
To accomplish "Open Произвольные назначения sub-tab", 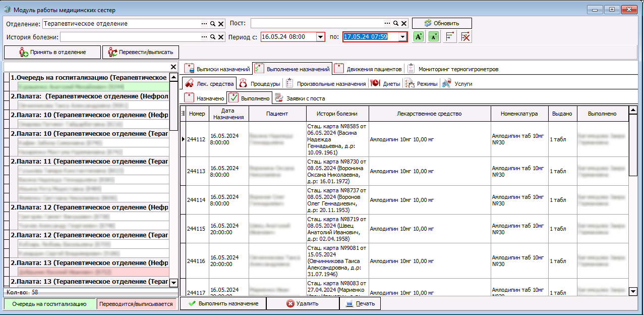I will click(326, 83).
